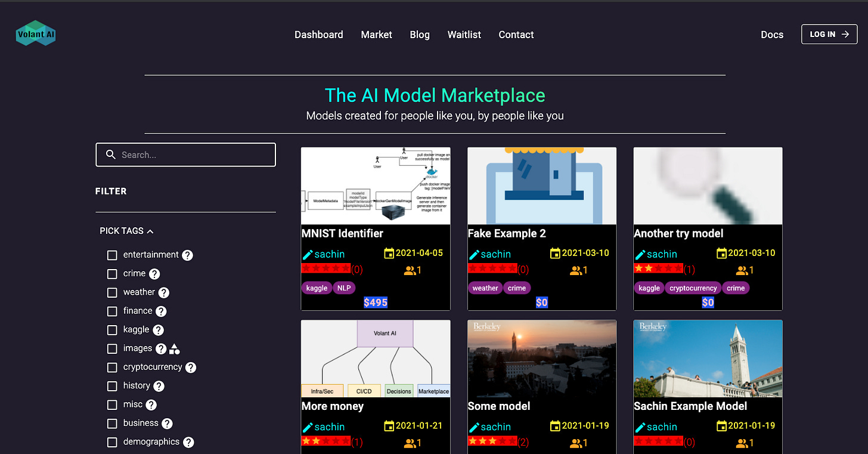Click the shapes icon beside images tag
Viewport: 868px width, 454px height.
[175, 348]
